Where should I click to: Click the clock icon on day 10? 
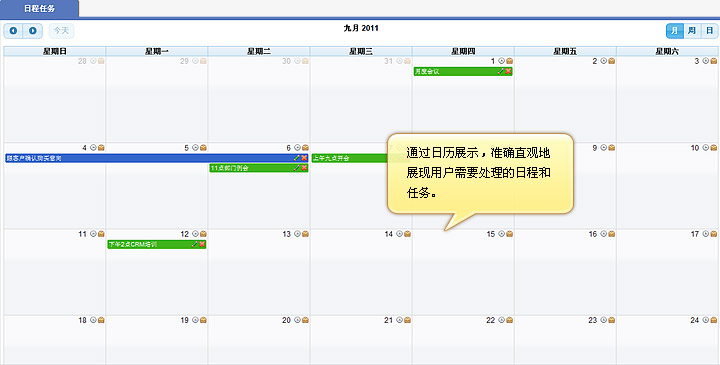point(706,147)
